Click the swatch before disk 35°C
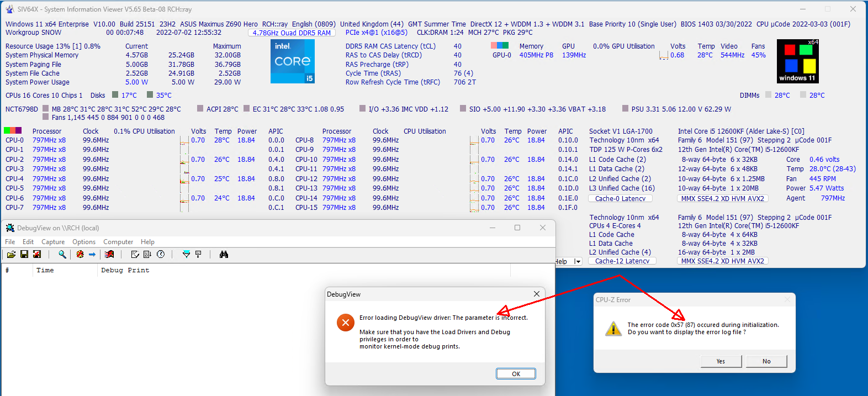Viewport: 868px width, 396px height. [x=150, y=94]
